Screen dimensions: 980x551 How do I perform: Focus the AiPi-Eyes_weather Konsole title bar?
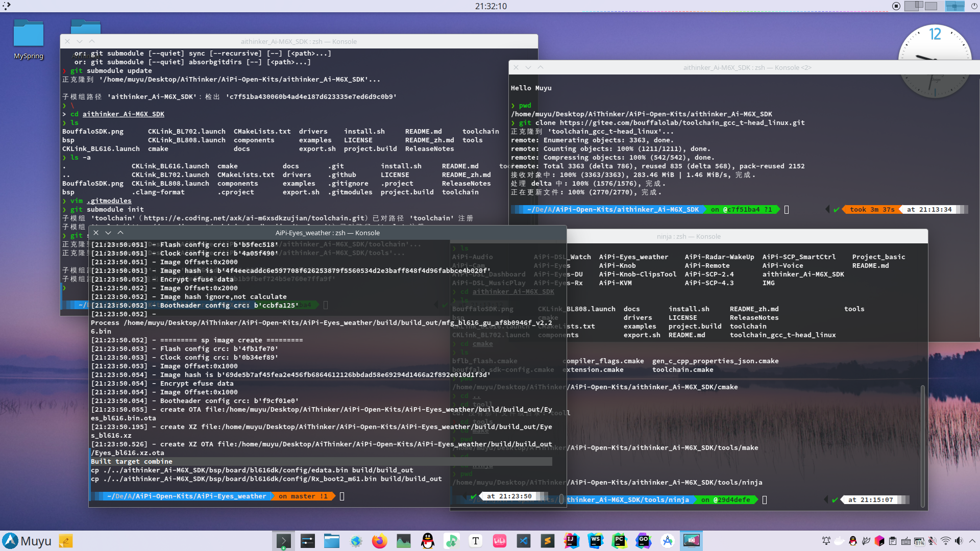327,233
